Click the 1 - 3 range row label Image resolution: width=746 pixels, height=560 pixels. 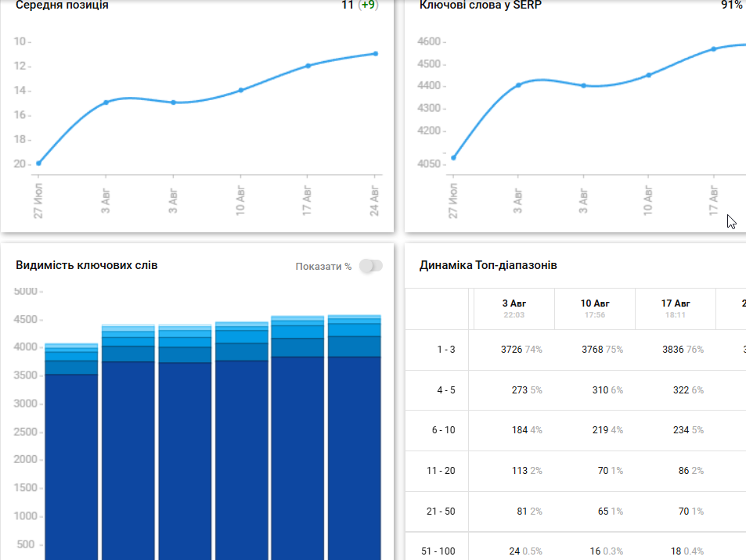point(445,350)
